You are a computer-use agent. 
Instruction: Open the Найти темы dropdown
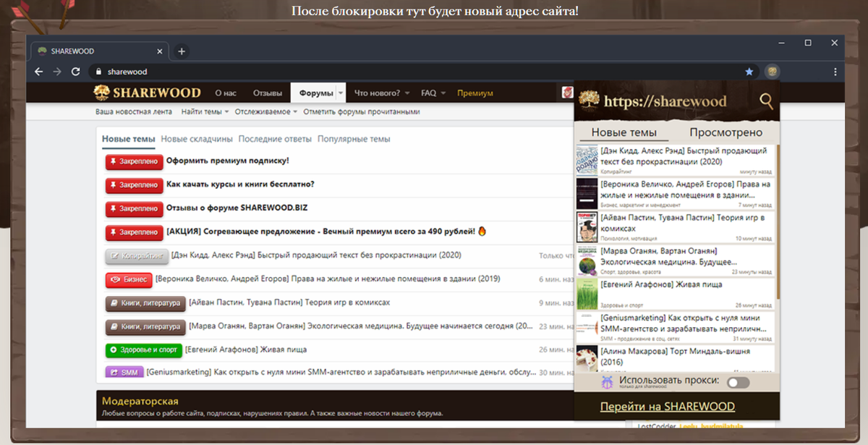click(x=205, y=112)
